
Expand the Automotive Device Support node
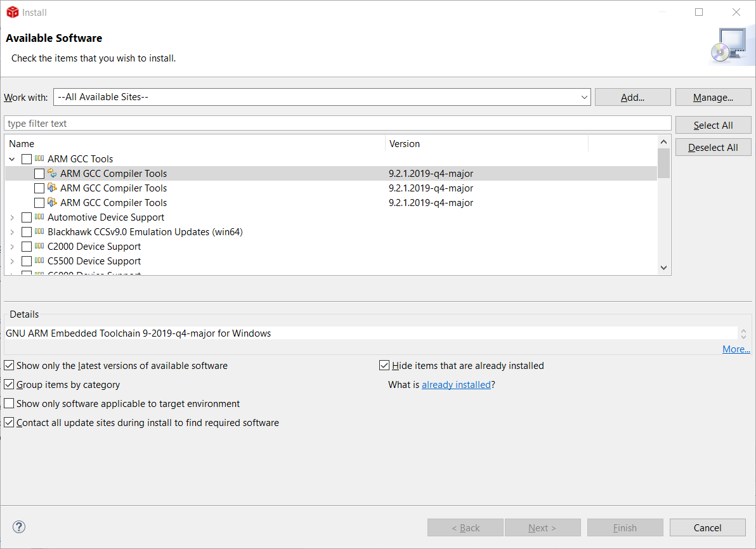point(12,217)
